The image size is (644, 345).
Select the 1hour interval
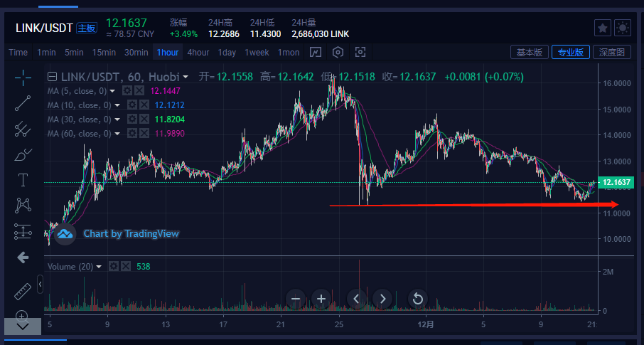click(x=168, y=53)
